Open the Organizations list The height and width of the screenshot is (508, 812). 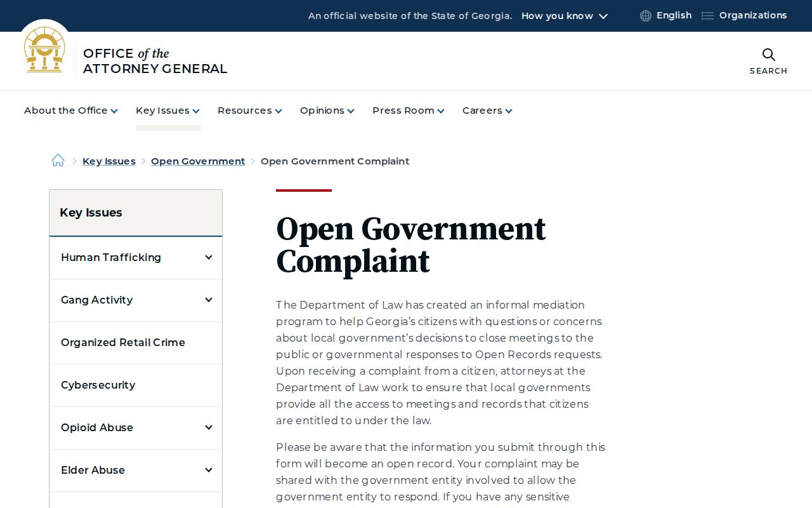click(753, 15)
